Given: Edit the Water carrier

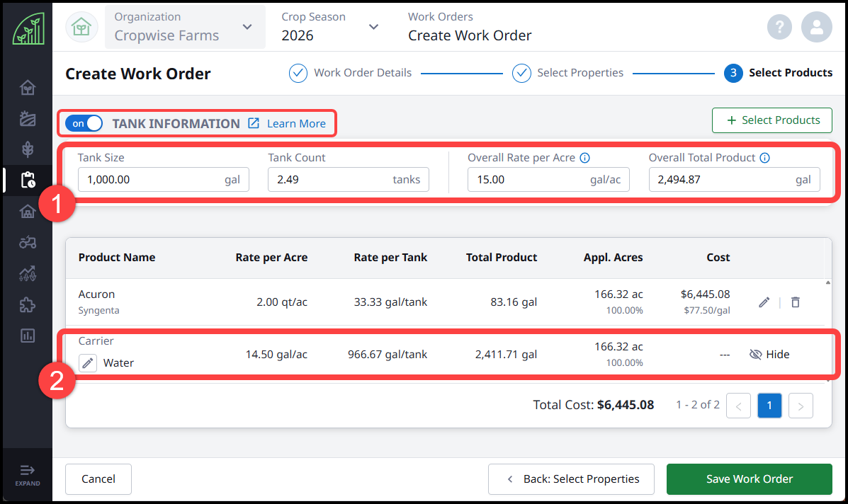Looking at the screenshot, I should coord(88,363).
